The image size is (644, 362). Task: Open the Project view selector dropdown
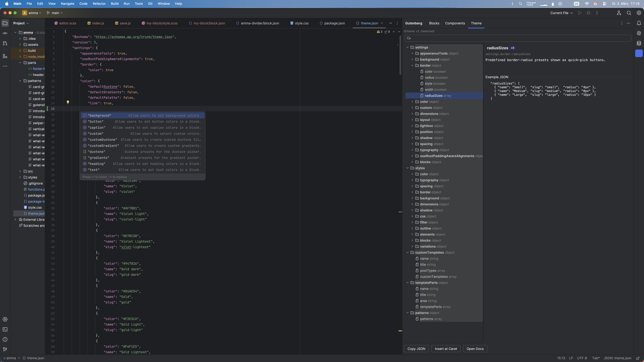21,23
